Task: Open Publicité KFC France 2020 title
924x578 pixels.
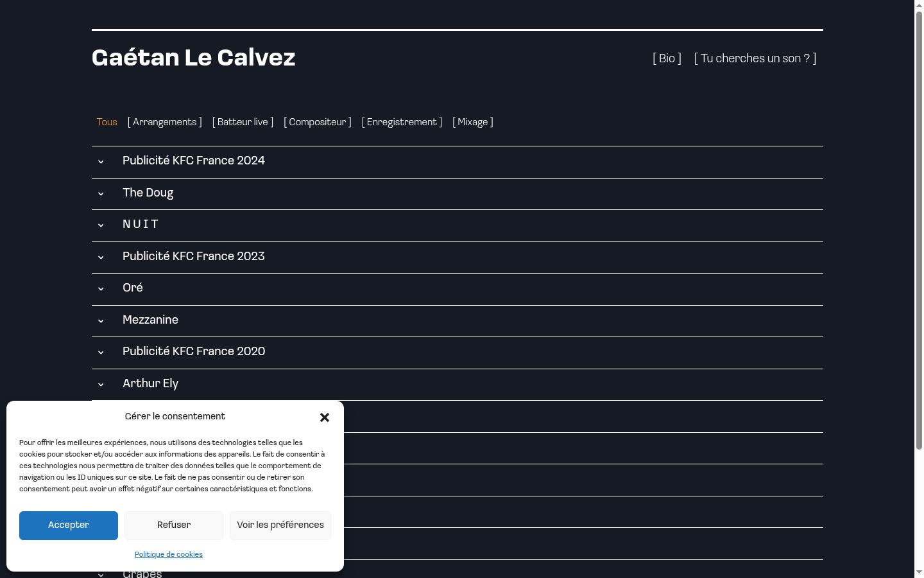Action: pos(194,351)
